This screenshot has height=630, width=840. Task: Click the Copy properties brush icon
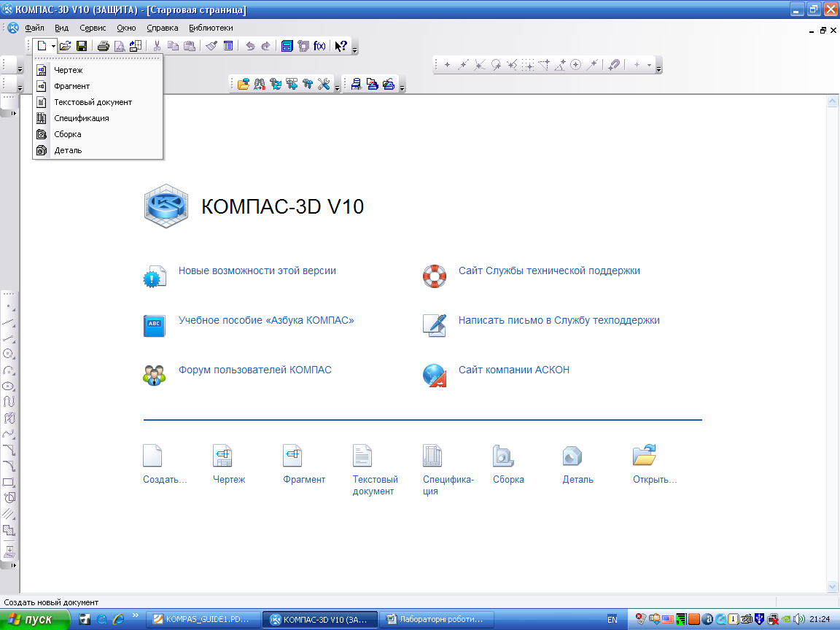[x=211, y=46]
